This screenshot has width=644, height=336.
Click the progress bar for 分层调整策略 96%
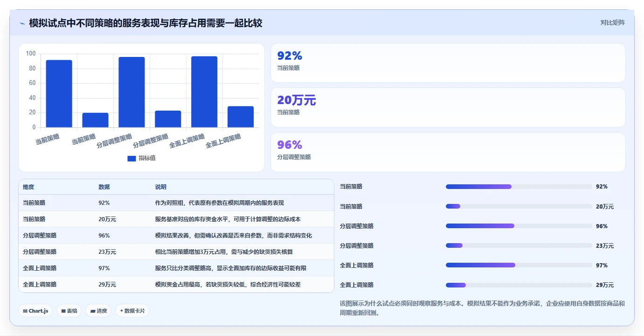tap(519, 226)
